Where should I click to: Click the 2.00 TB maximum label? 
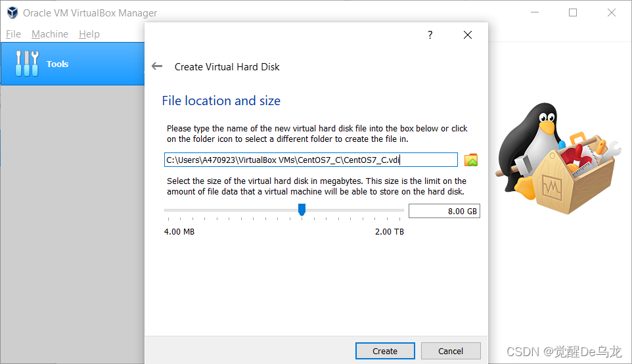(x=390, y=232)
